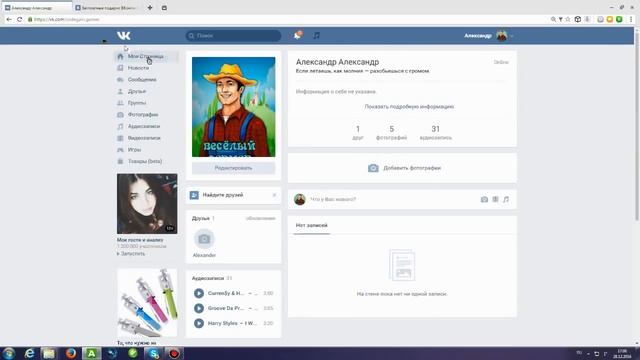
Task: Click the search field in VK header
Action: point(233,36)
